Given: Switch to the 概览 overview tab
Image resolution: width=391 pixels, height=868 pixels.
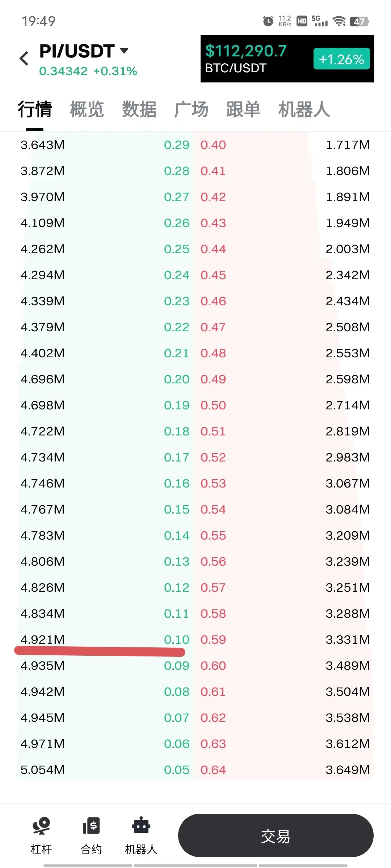Looking at the screenshot, I should pyautogui.click(x=87, y=109).
